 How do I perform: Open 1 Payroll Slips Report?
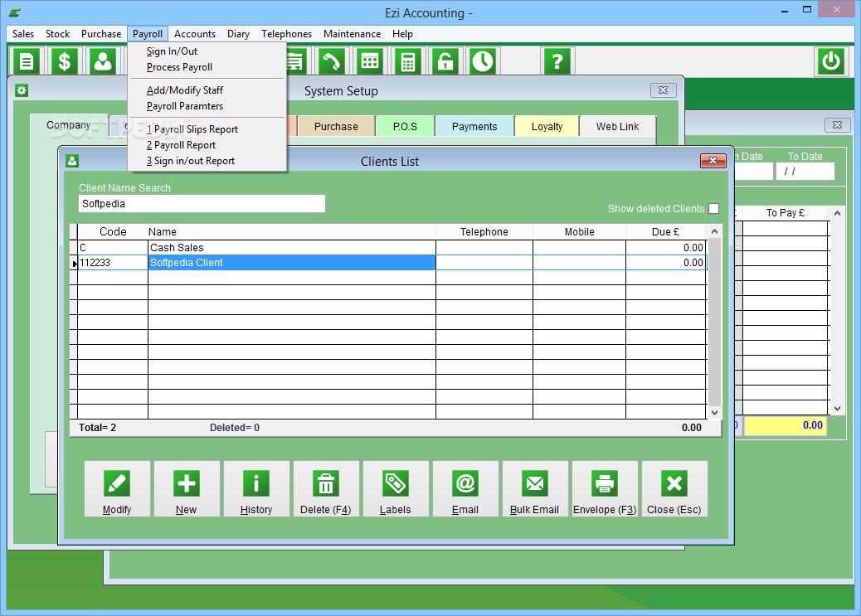click(x=207, y=129)
